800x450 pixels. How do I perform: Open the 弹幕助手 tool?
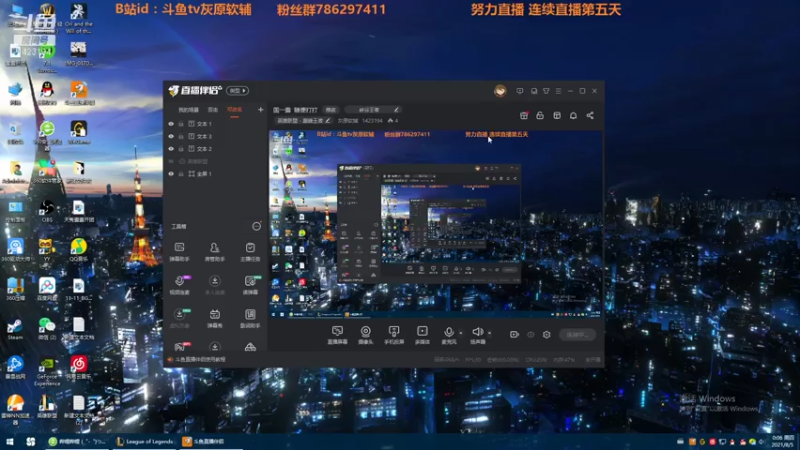179,252
